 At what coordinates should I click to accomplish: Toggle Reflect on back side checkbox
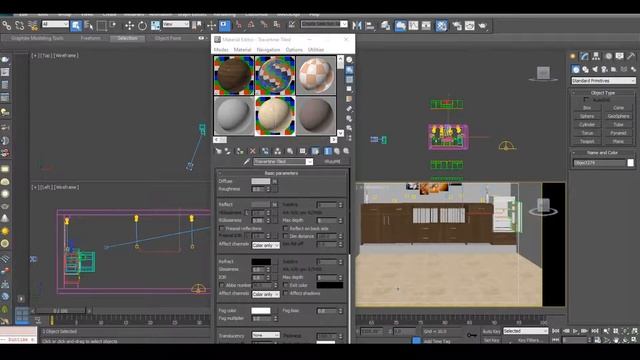pos(285,228)
